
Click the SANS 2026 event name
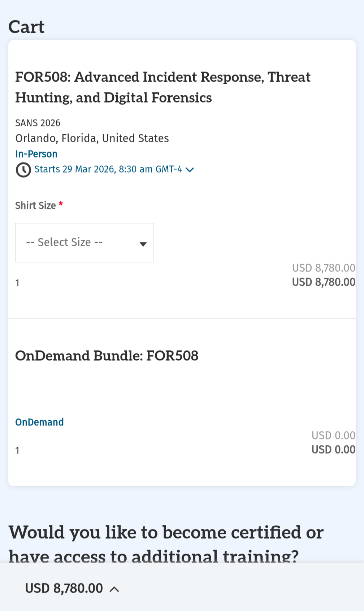(x=38, y=123)
